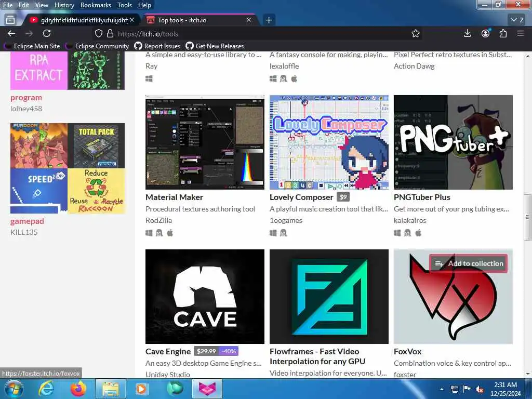Open Eclipse Community bookmark
This screenshot has height=399, width=532.
[x=98, y=46]
